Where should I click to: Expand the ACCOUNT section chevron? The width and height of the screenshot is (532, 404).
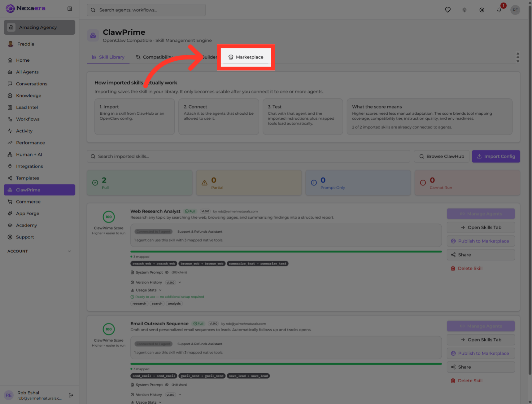69,251
